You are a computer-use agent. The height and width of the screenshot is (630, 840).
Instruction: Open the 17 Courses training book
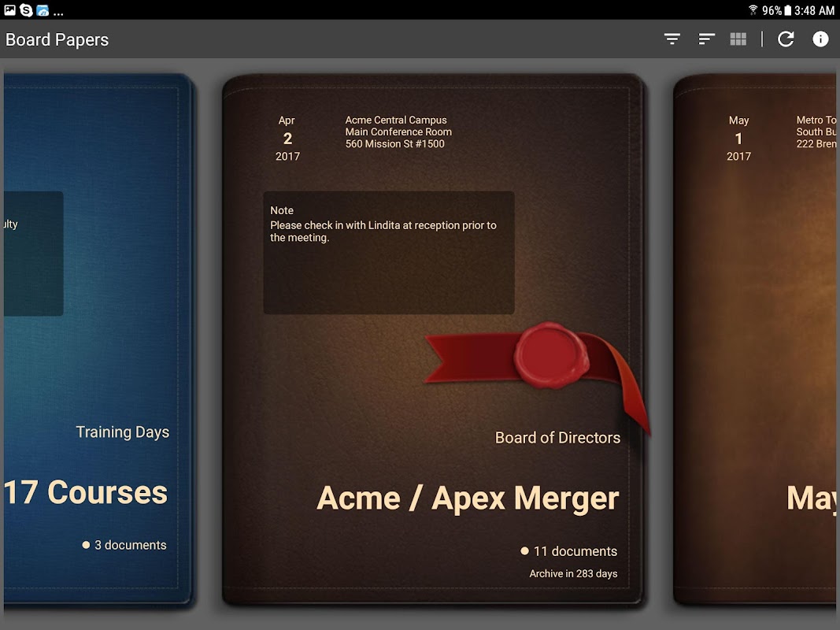coord(99,340)
